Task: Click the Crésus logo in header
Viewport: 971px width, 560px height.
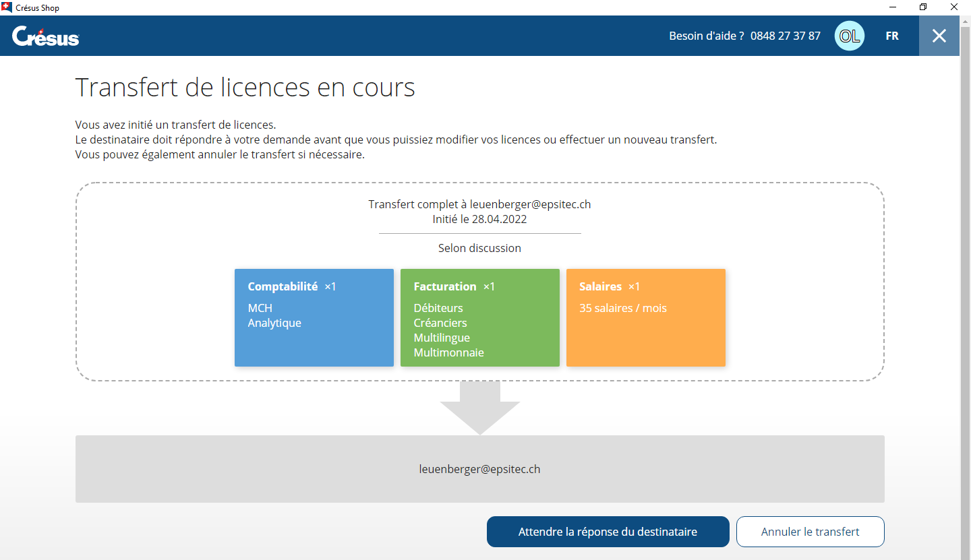Action: point(46,36)
